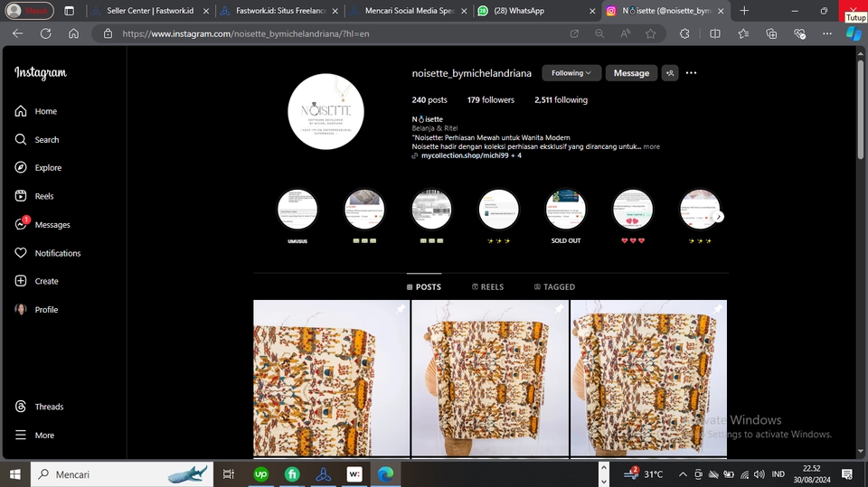This screenshot has height=487, width=868.
Task: Open Edge settings and more menu
Action: (x=827, y=33)
